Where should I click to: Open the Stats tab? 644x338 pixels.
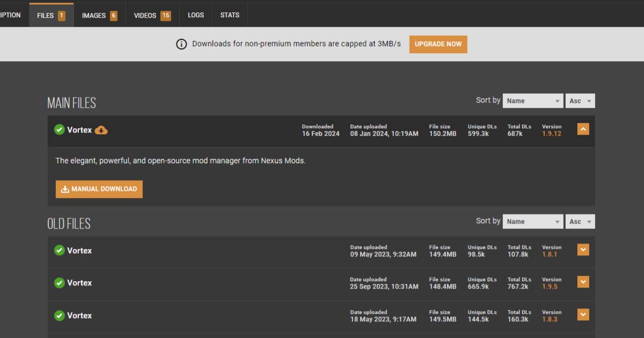(230, 15)
